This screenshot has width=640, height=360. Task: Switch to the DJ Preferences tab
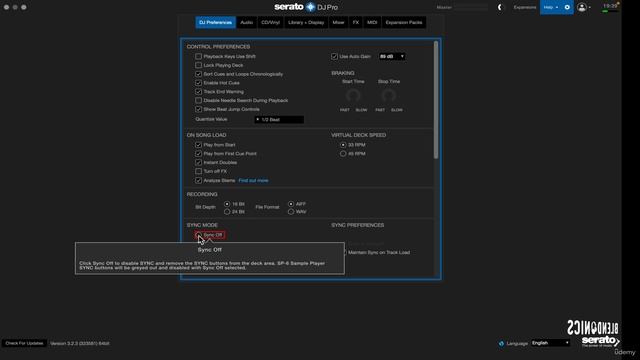pos(216,22)
